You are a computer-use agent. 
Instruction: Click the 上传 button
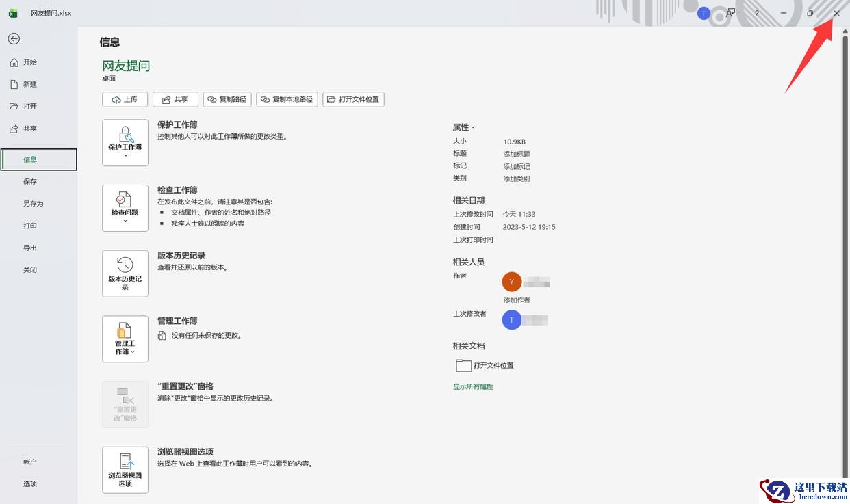pyautogui.click(x=125, y=99)
